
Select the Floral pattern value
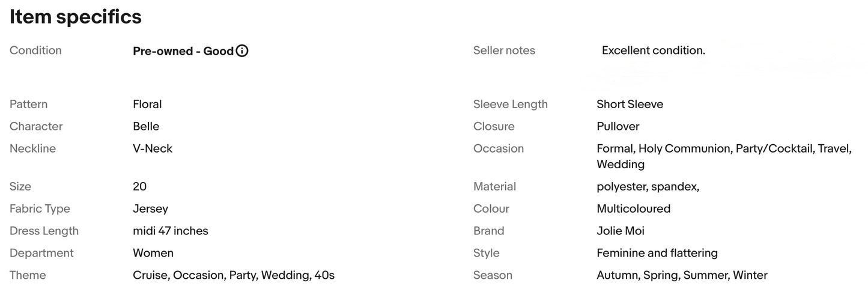[147, 104]
